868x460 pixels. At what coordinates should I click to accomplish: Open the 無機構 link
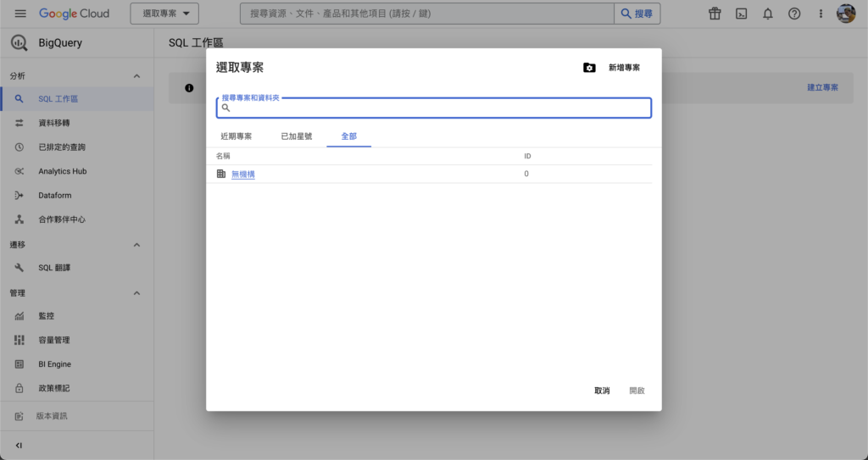[x=243, y=175]
